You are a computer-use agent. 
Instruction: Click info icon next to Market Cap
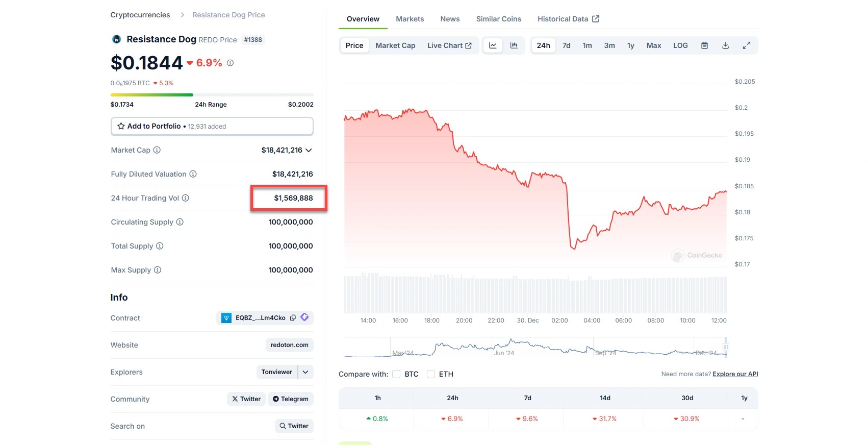point(157,150)
